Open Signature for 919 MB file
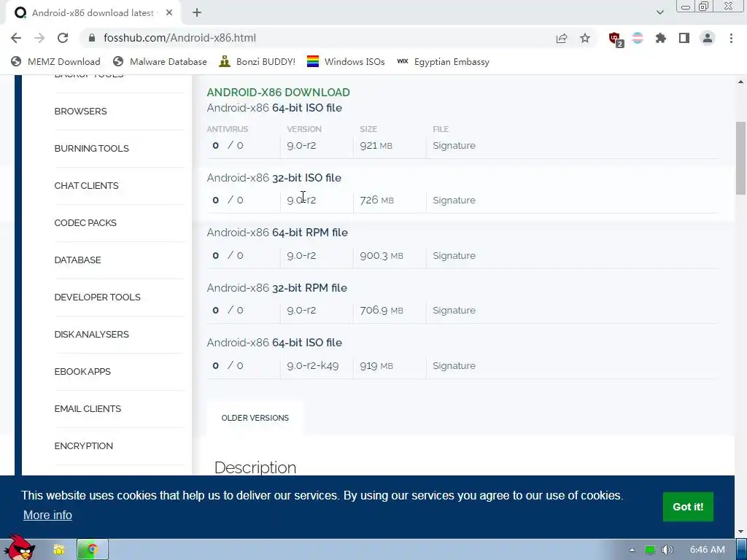This screenshot has width=747, height=560. pos(454,366)
